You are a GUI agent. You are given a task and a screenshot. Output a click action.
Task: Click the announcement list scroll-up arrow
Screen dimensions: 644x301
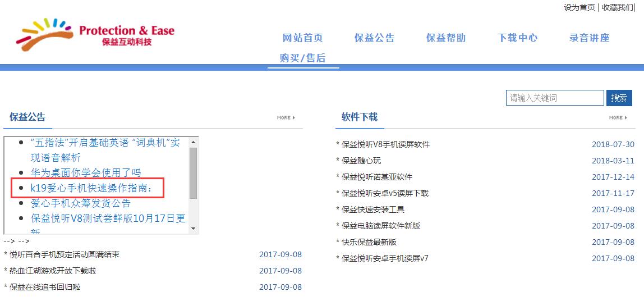[194, 142]
